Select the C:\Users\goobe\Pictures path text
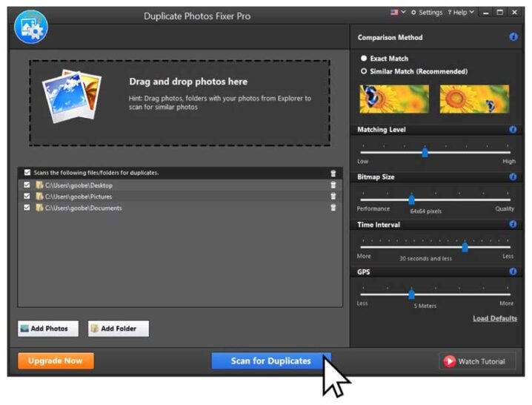This screenshot has height=405, width=532. coord(79,197)
